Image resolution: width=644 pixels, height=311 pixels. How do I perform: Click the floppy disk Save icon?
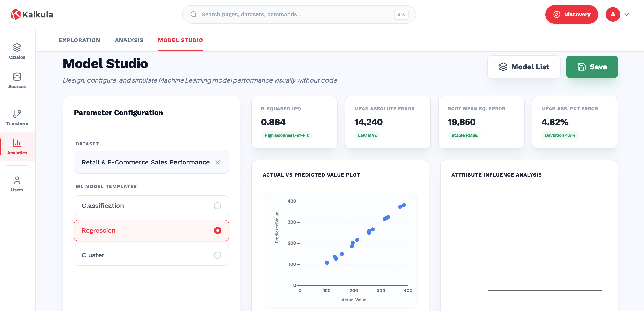581,67
